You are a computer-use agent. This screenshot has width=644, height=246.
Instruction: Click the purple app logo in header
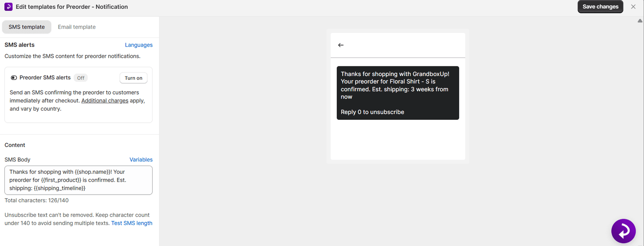(x=8, y=7)
